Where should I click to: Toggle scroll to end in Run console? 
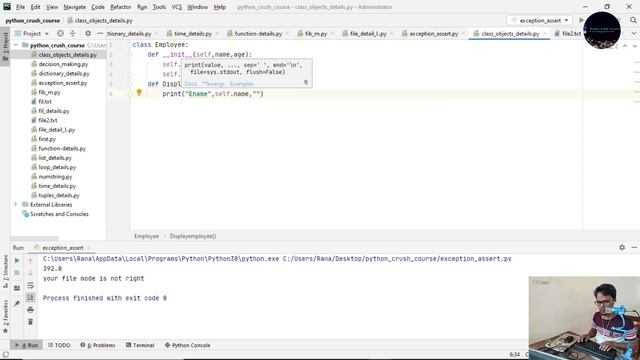pyautogui.click(x=30, y=298)
